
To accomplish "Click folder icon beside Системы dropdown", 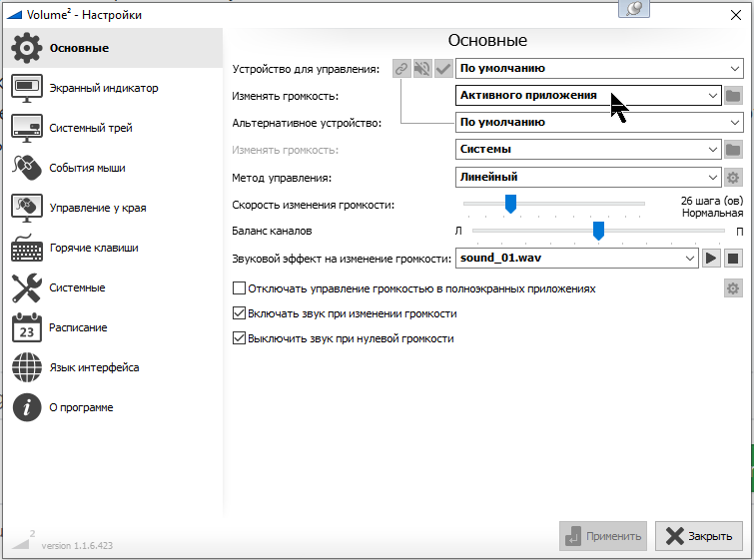I will (x=733, y=150).
